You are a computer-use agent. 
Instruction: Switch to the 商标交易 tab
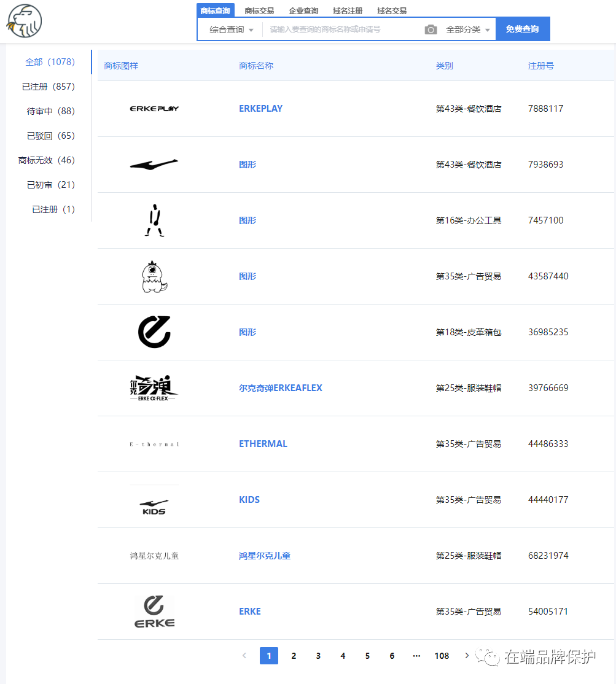click(259, 10)
